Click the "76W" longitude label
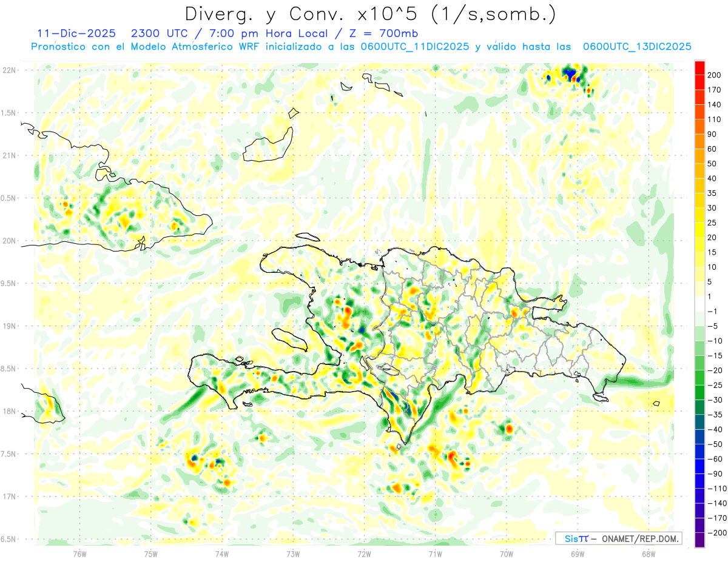This screenshot has height=562, width=728. pos(79,554)
